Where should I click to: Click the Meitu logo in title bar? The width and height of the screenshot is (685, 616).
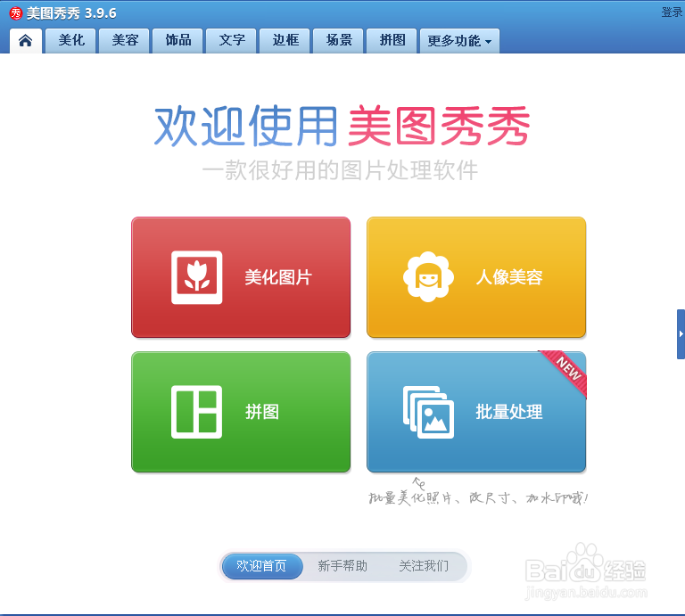click(16, 13)
